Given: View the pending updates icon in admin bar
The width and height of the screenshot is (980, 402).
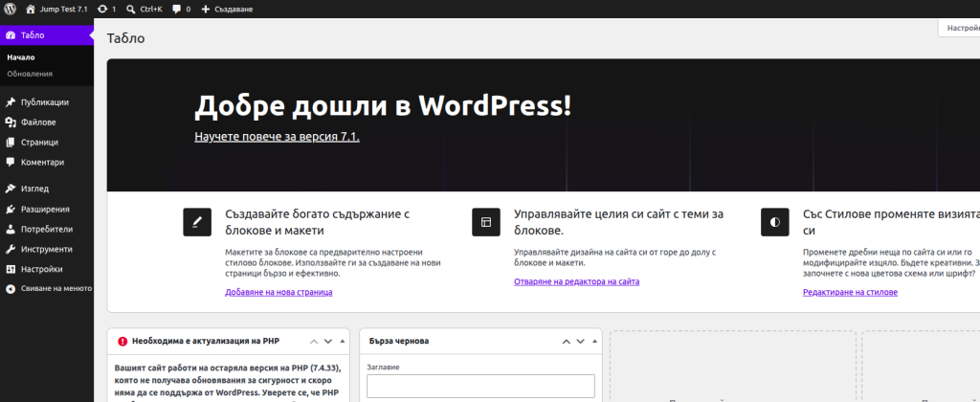Looking at the screenshot, I should click(101, 10).
